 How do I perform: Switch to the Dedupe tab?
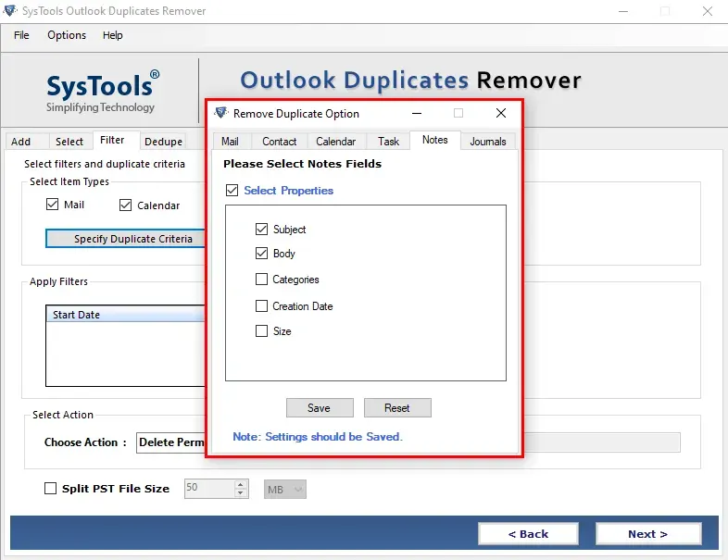tap(163, 142)
